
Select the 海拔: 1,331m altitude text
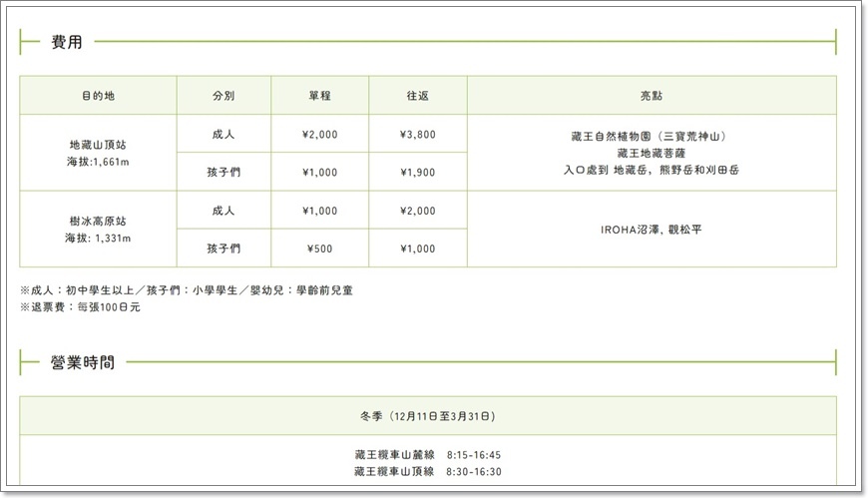(98, 239)
